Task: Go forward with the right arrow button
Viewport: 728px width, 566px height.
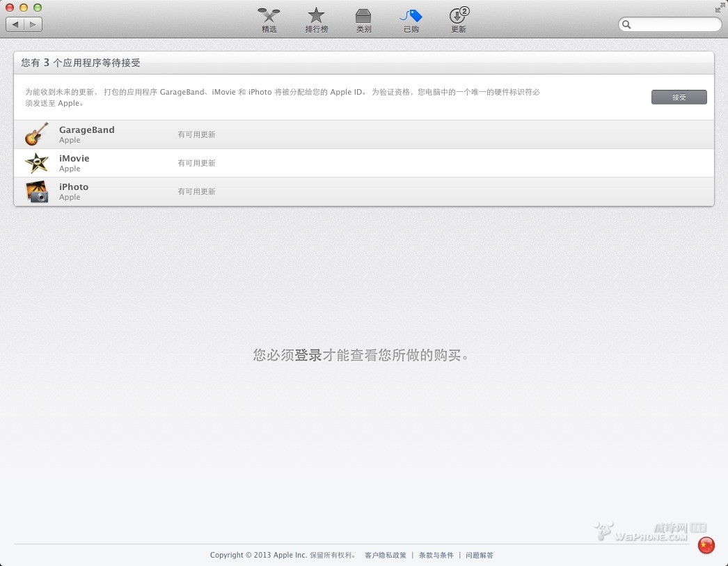Action: (x=33, y=24)
